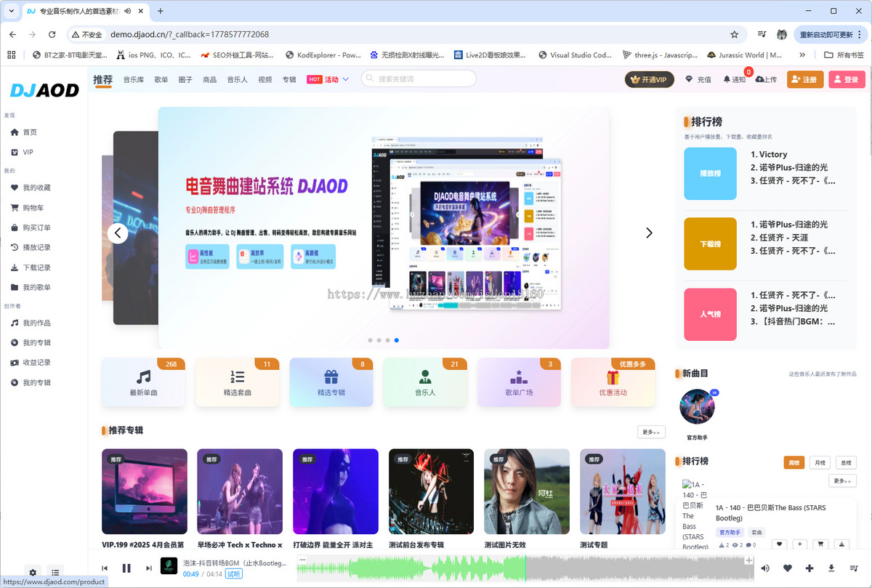Focus the 搜索关键词 search field
872x588 pixels.
[419, 78]
